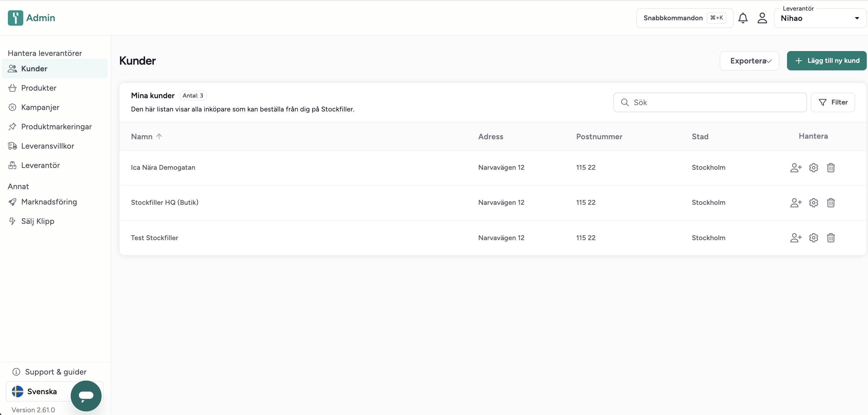
Task: Open settings for Stockfiller HQ (Butik)
Action: (813, 202)
